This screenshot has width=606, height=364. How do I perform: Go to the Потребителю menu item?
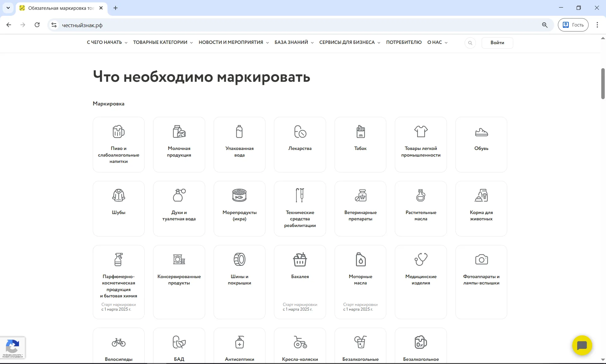coord(404,42)
